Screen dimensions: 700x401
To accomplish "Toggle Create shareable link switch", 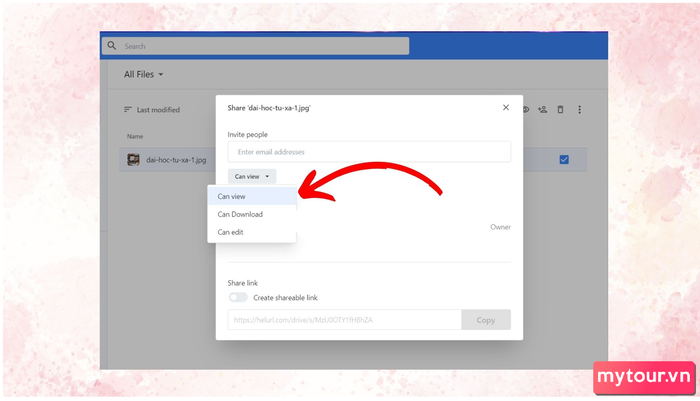I will (238, 297).
